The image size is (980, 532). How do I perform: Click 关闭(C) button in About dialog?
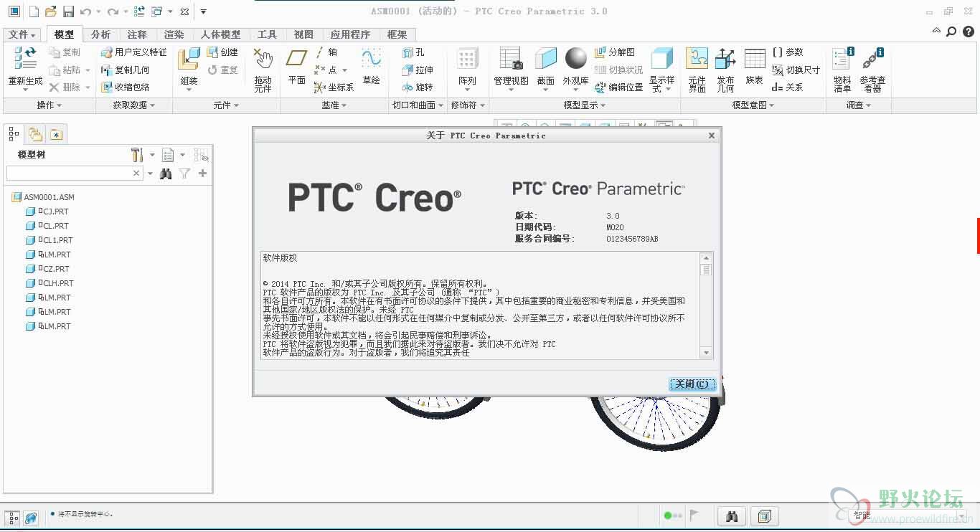click(x=692, y=384)
